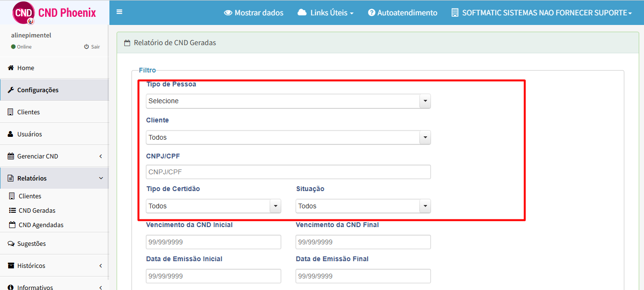644x290 pixels.
Task: Click the building icon beside SOFTMATIC SISTEMAS
Action: 455,13
